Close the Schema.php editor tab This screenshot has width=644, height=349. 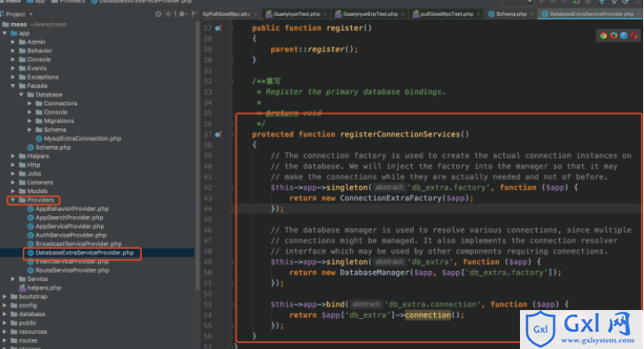531,14
